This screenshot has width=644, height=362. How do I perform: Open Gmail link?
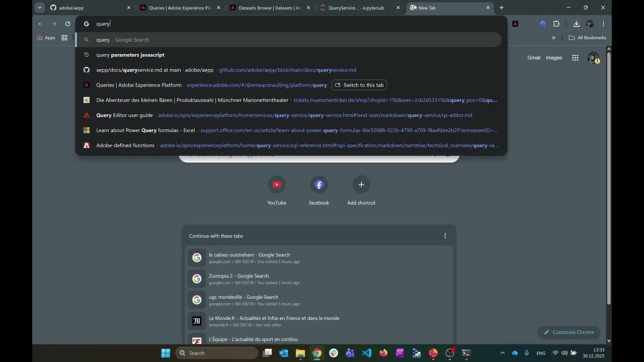534,58
